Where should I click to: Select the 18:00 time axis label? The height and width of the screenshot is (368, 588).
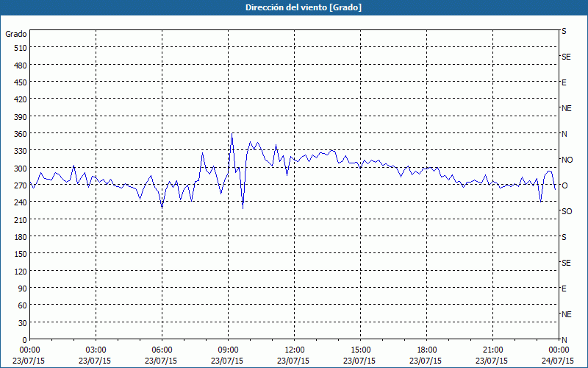point(426,350)
